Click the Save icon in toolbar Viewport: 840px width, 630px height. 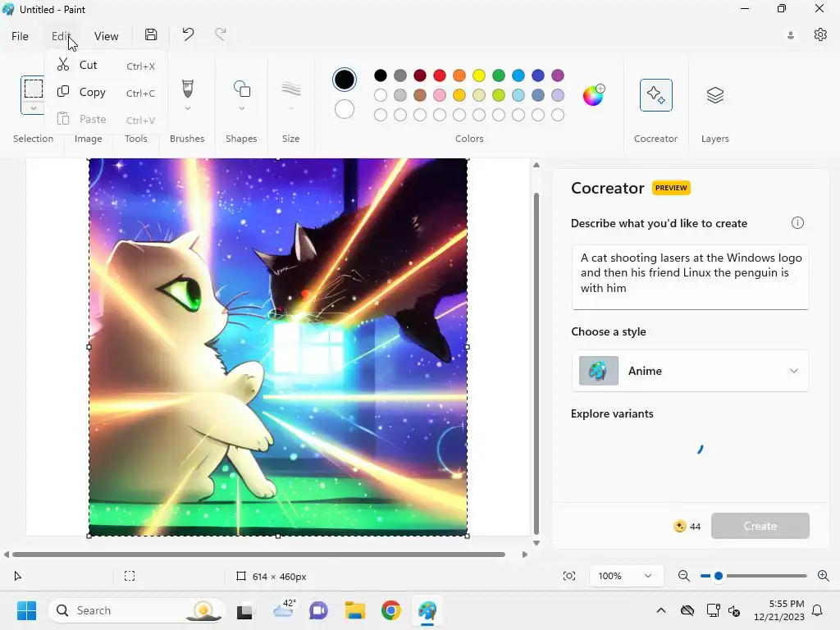coord(151,34)
